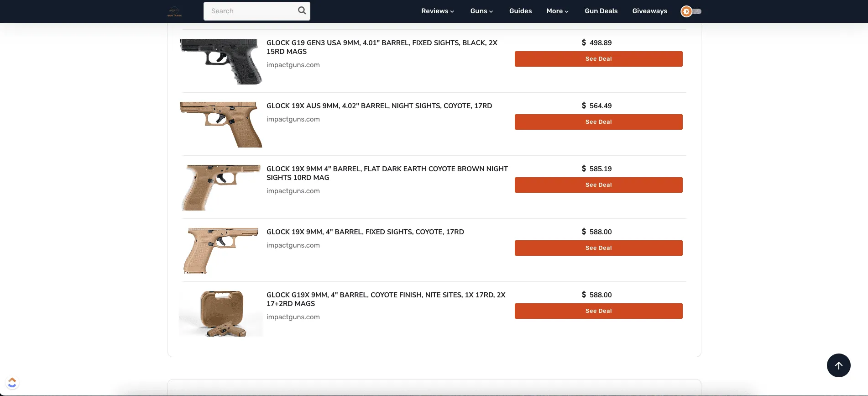The width and height of the screenshot is (868, 396).
Task: Open the Glock 19X Flat Dark Earth title
Action: pos(387,173)
